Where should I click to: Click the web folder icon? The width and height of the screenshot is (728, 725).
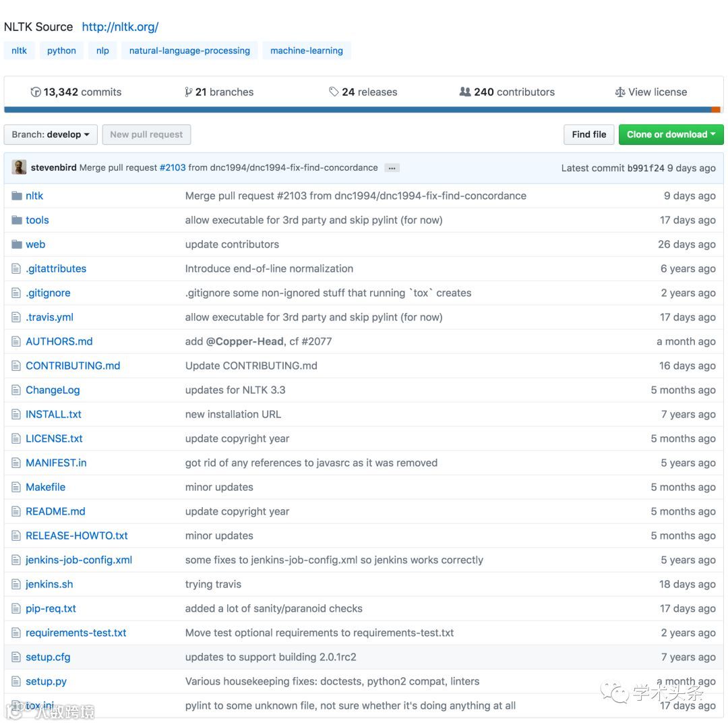[x=17, y=244]
